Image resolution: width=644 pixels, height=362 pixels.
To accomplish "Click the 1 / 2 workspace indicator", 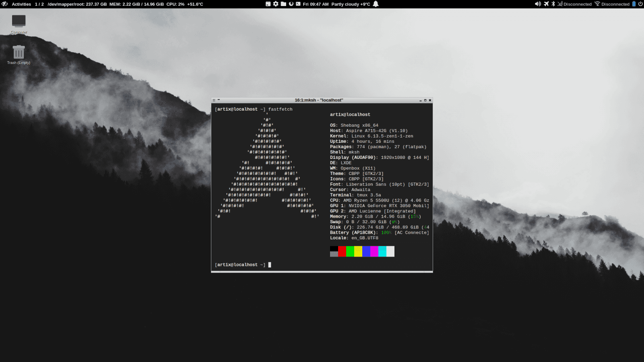I will tap(39, 4).
